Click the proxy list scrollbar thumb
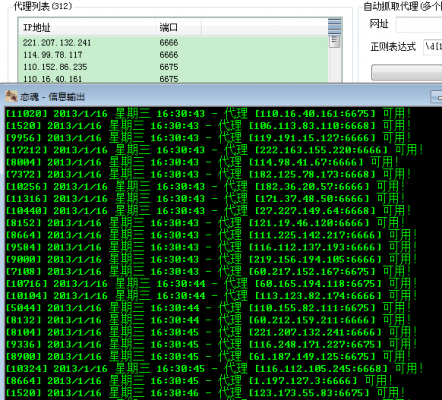This screenshot has height=400, width=442. 334,42
